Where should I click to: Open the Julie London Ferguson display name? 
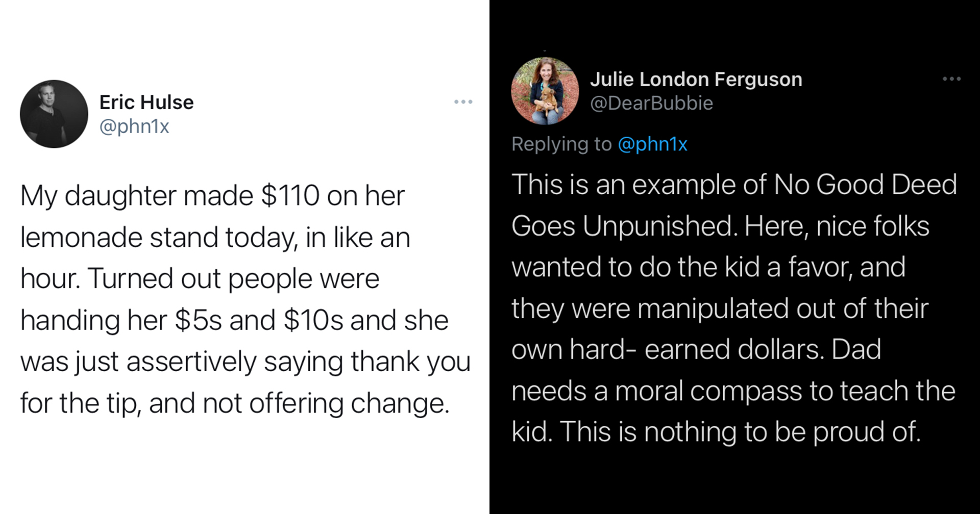[696, 80]
